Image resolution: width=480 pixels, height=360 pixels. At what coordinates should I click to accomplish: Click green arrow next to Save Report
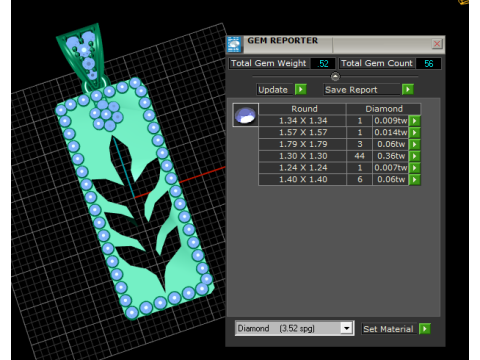point(408,89)
